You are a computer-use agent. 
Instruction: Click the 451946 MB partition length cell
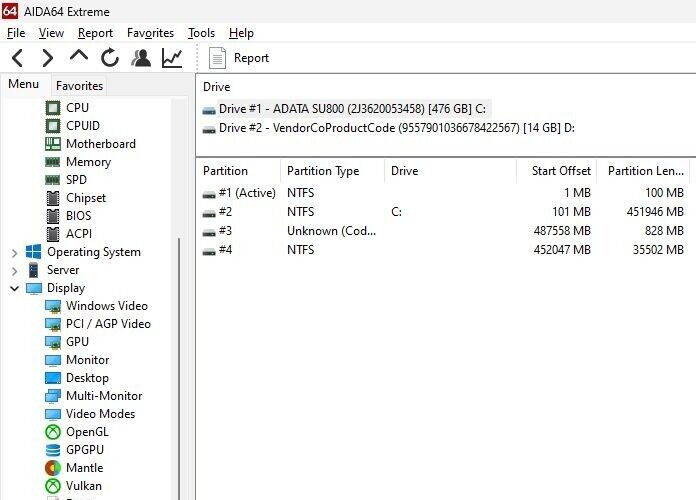point(655,212)
